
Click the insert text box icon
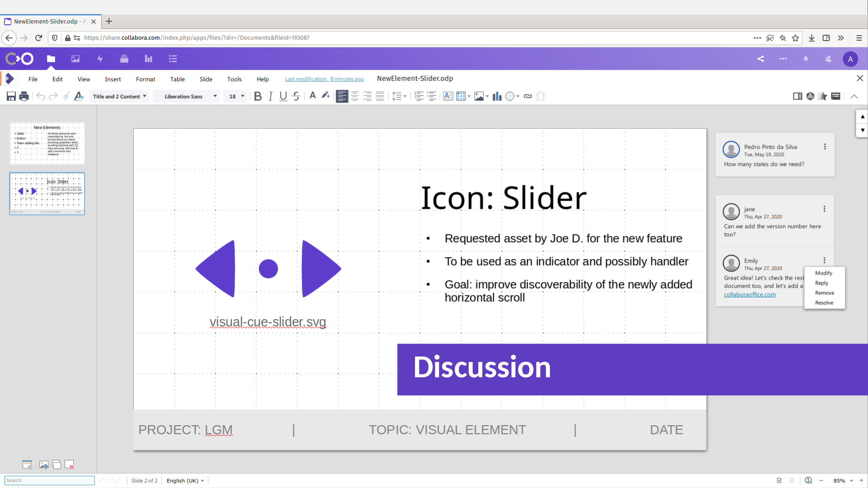pos(448,96)
